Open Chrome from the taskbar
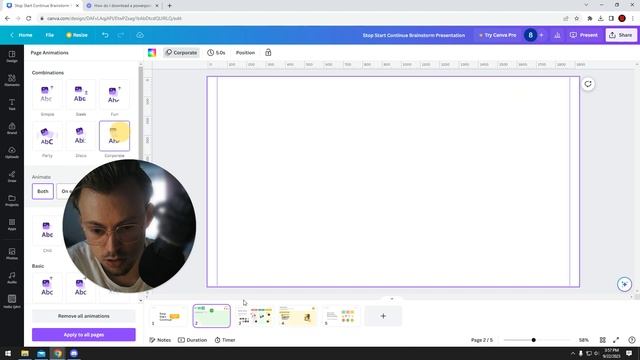This screenshot has width=640, height=360. pyautogui.click(x=58, y=353)
